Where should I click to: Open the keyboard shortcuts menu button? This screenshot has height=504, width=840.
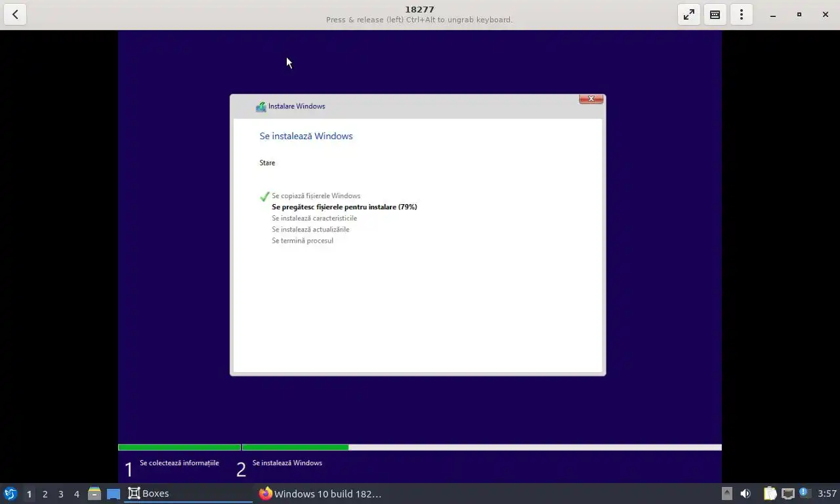coord(715,14)
